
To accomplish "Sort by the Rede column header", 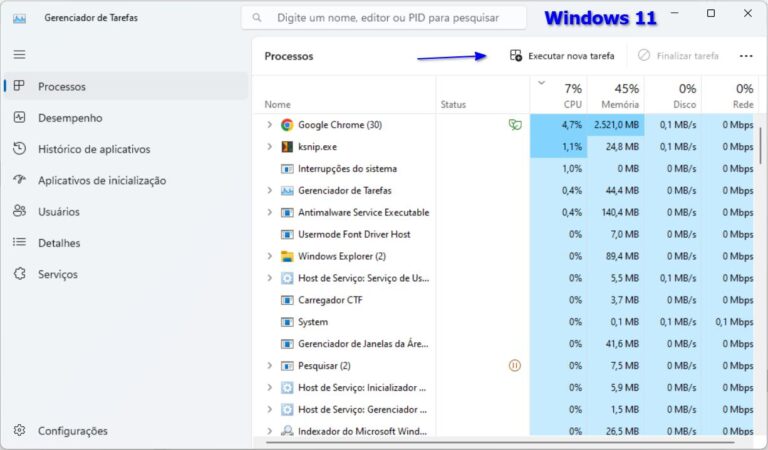I will click(x=730, y=95).
